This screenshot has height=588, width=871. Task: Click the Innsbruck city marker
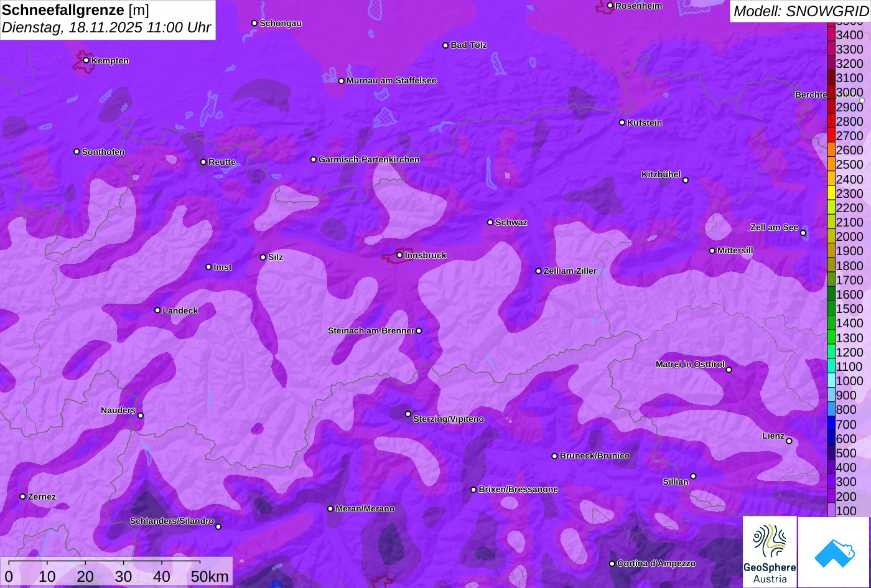tap(399, 255)
